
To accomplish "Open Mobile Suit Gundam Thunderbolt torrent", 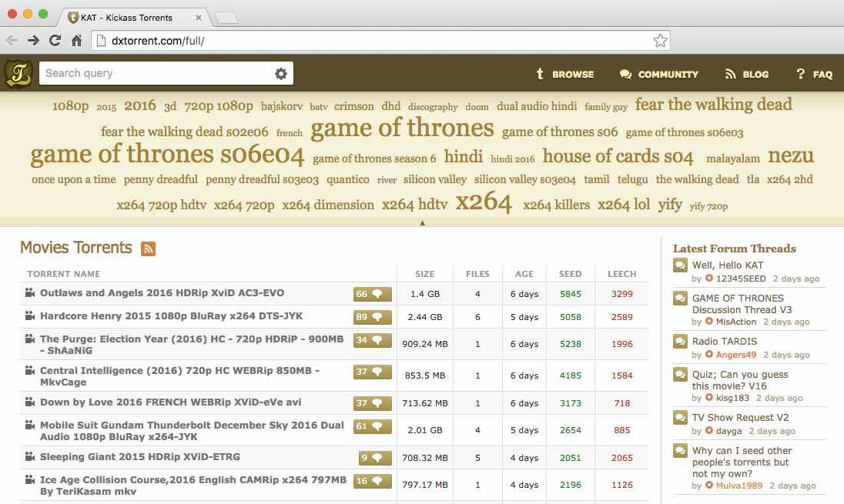I will (192, 431).
